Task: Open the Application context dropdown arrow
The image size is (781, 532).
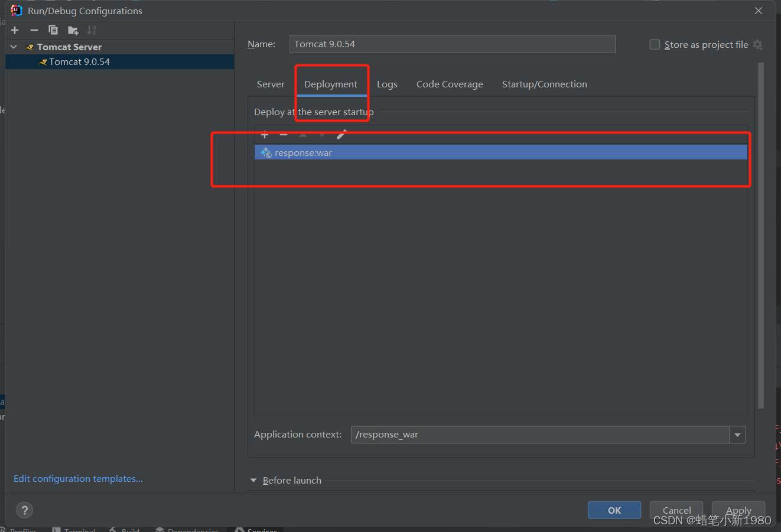Action: tap(737, 435)
